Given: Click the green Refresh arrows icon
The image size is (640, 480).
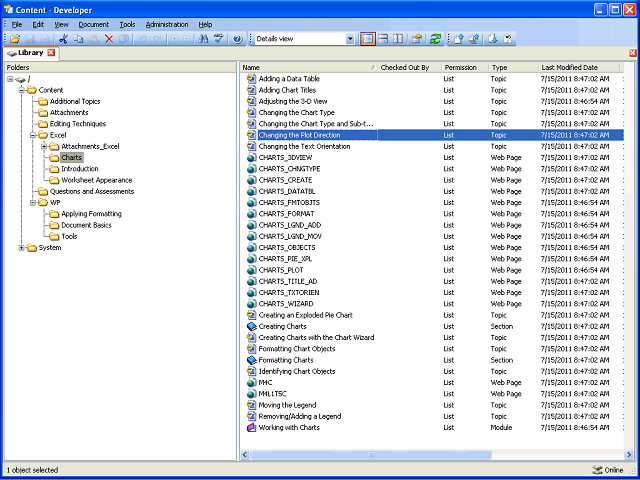Looking at the screenshot, I should pyautogui.click(x=436, y=39).
